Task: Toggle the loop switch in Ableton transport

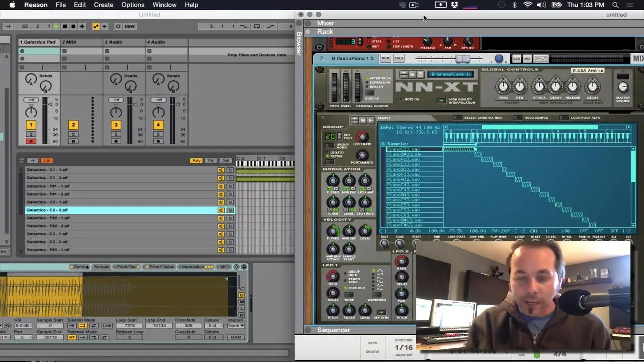Action: [x=257, y=26]
